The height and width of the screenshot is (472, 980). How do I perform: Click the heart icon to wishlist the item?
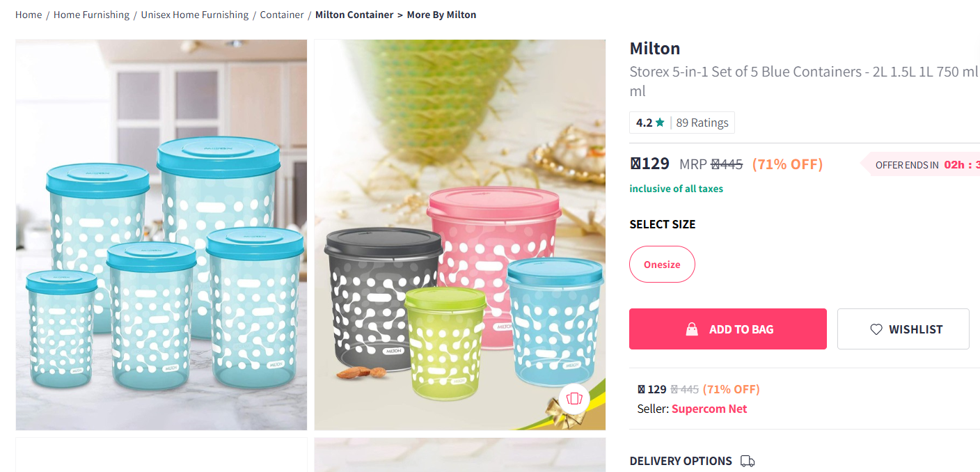pos(876,329)
